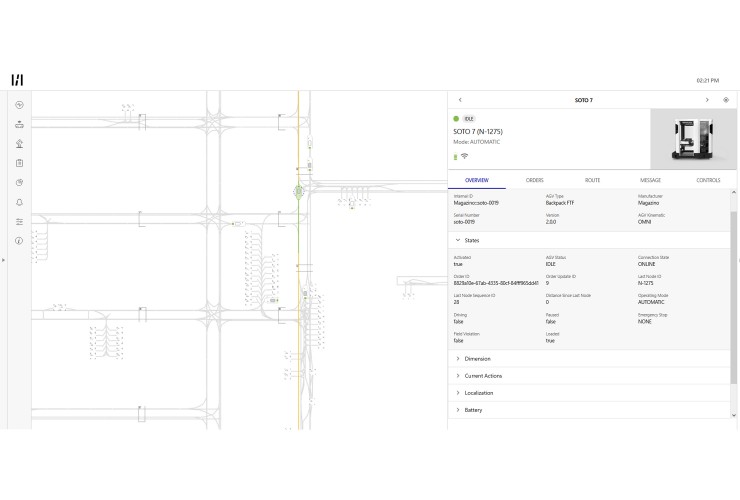The width and height of the screenshot is (740, 500).
Task: Switch to the Controls tab
Action: click(x=708, y=180)
